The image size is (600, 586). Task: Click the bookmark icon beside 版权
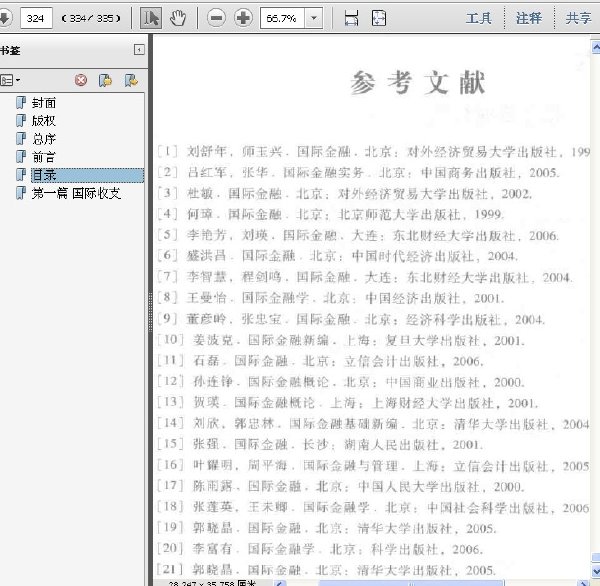click(21, 121)
